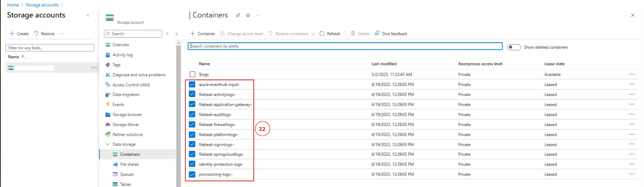Open more options for provisioning-logs- row

632,174
